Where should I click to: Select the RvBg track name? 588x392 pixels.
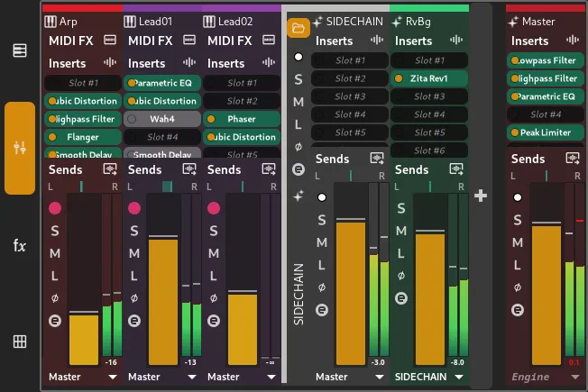pos(418,22)
